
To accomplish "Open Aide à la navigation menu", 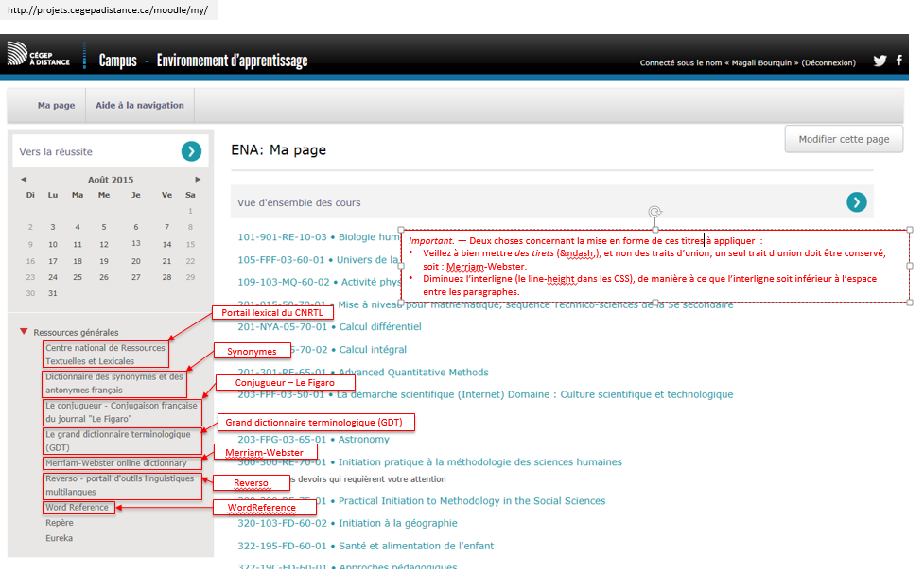I will (x=139, y=105).
